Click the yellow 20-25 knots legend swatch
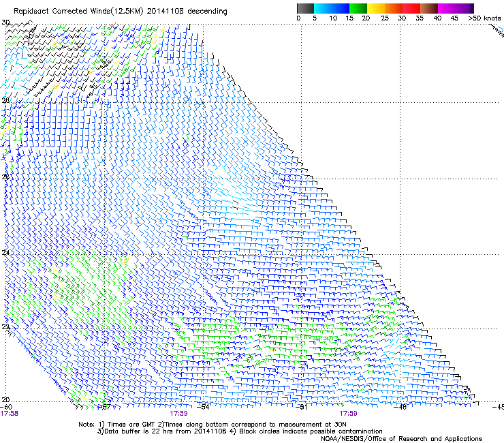Screen dimensions: 504x443 [x=376, y=8]
